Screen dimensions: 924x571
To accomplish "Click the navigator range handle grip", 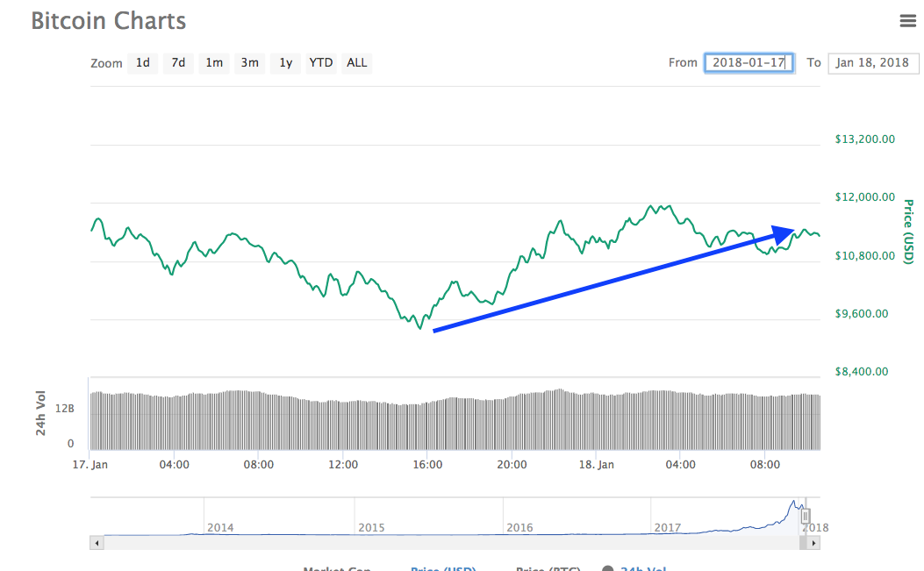I will pyautogui.click(x=805, y=517).
